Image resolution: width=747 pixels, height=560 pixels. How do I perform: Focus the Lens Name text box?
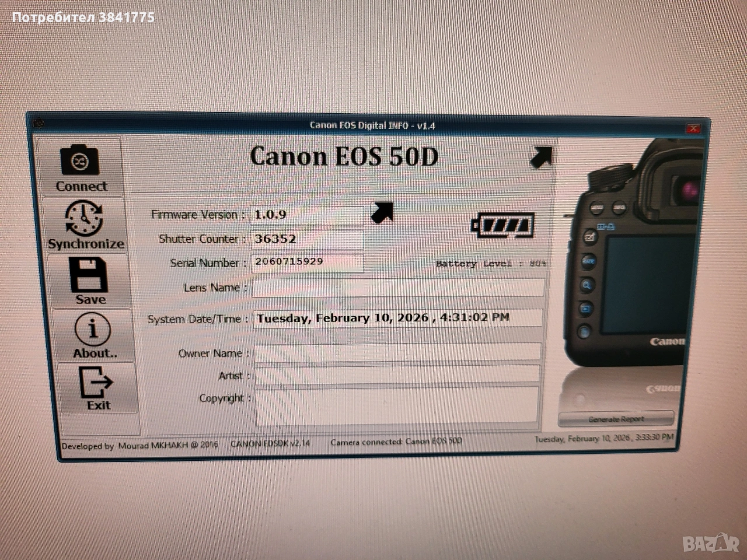coord(398,288)
